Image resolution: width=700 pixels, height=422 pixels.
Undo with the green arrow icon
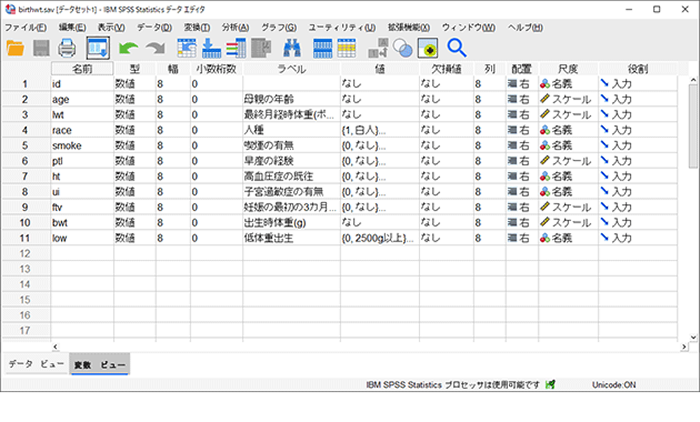[x=128, y=48]
